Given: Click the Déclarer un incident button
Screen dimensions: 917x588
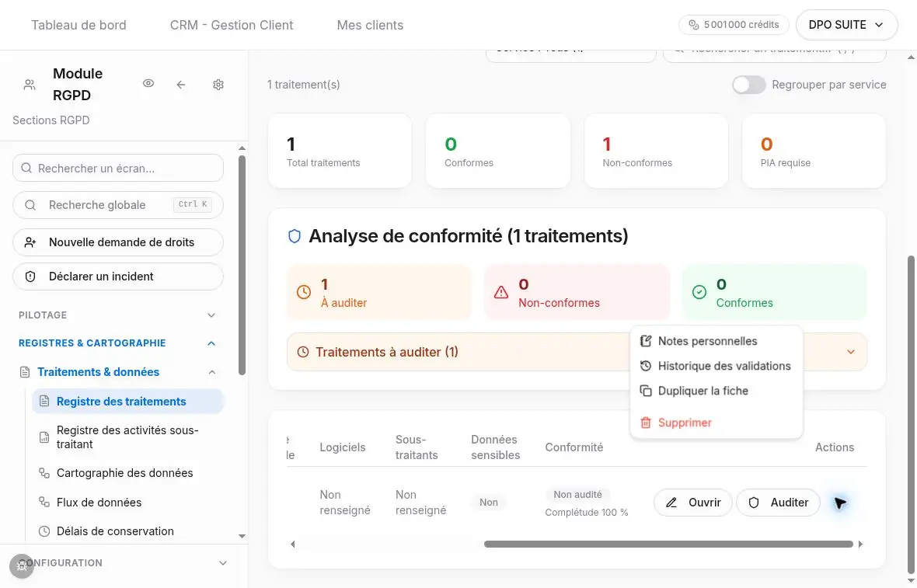Looking at the screenshot, I should click(117, 277).
